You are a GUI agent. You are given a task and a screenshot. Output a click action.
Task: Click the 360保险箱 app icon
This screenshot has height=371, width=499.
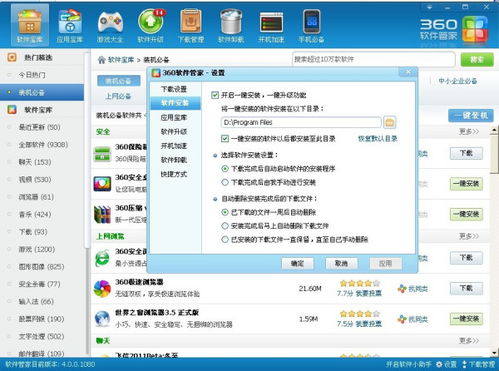pos(102,153)
